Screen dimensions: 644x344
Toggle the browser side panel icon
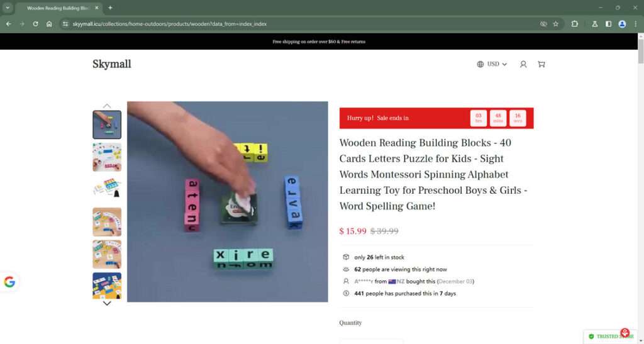coord(608,24)
